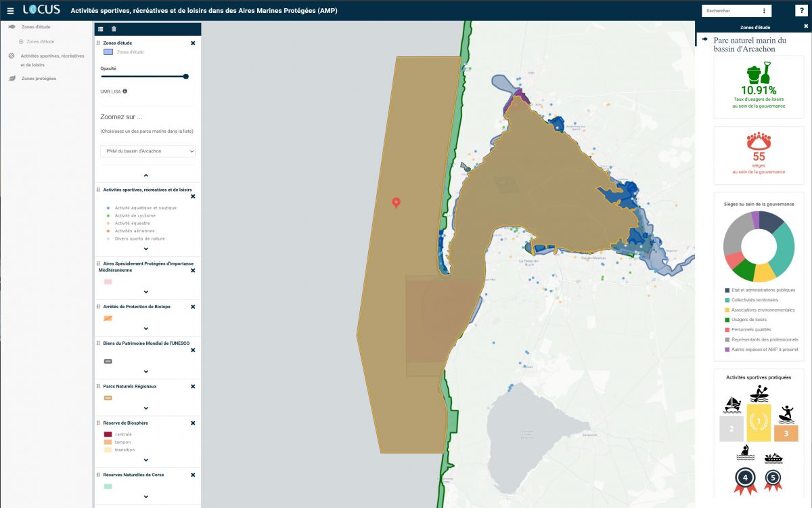Remove Biens du Patrimoine Mondial de l'UNESCO layer

click(193, 350)
